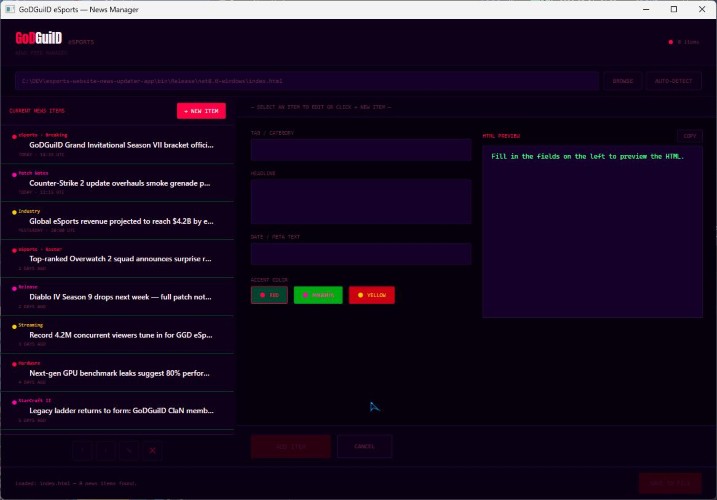Click into the Date / Meta Text field
Viewport: 717px width, 500px height.
pos(361,254)
